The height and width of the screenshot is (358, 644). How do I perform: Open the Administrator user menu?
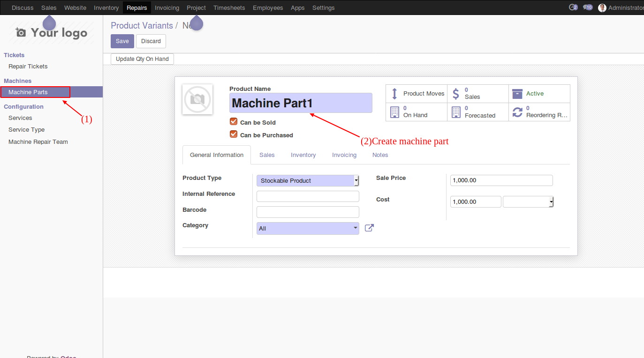tap(621, 7)
